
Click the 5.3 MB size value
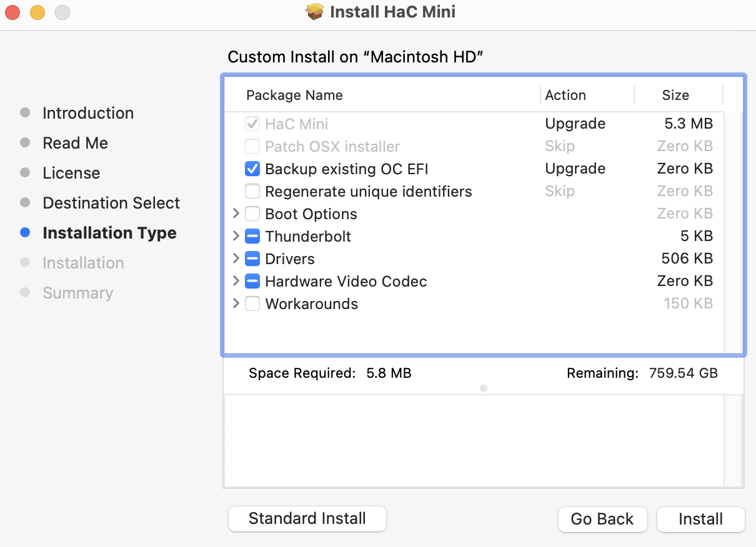point(689,124)
